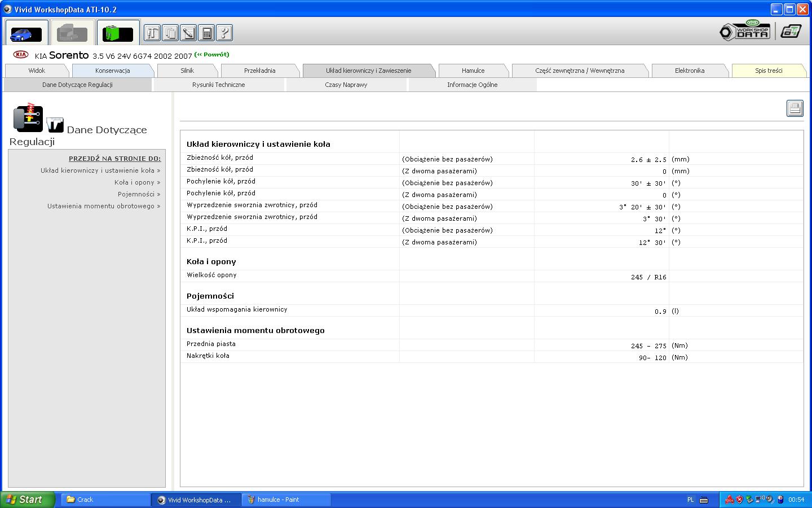Open the Informacje Ogólne sub-tab
The width and height of the screenshot is (812, 508).
pyautogui.click(x=473, y=85)
